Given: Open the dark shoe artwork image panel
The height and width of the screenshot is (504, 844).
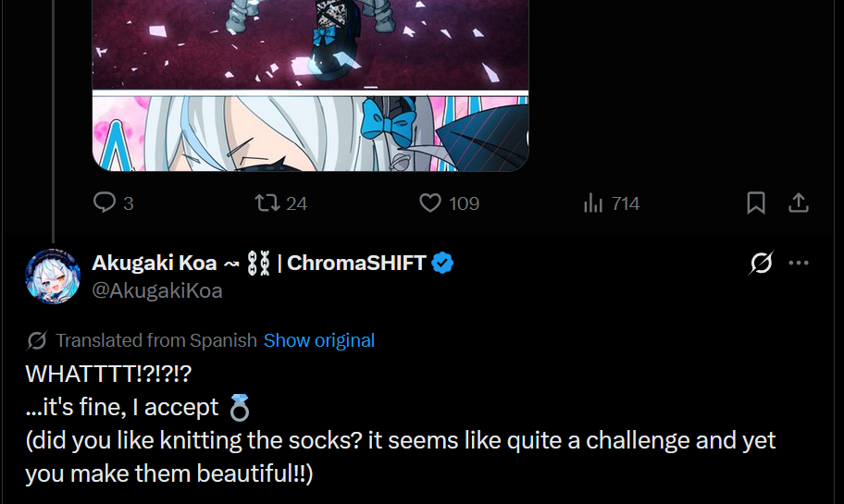Looking at the screenshot, I should point(311,44).
